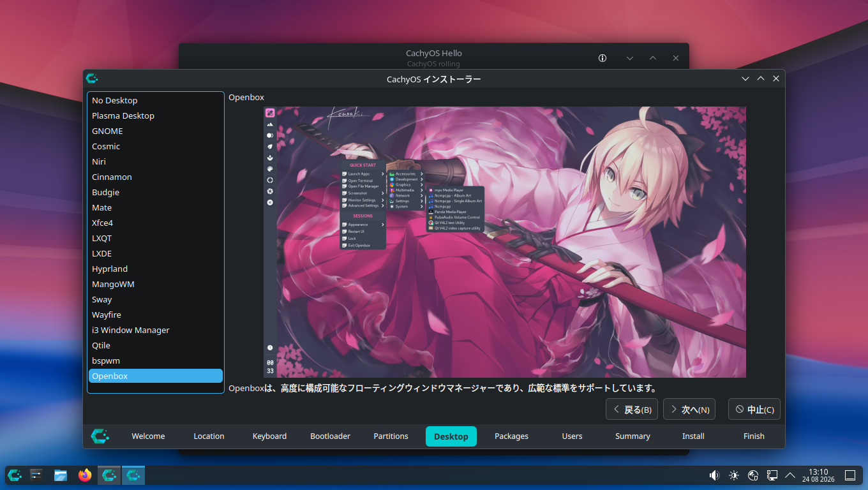Launch Firefox from the taskbar
This screenshot has height=490, width=868.
(85, 475)
